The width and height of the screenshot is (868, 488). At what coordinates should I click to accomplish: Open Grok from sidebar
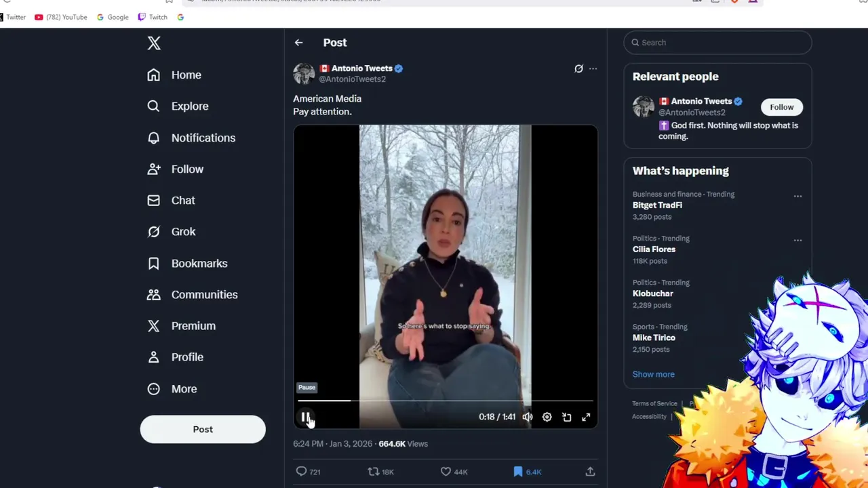[171, 232]
